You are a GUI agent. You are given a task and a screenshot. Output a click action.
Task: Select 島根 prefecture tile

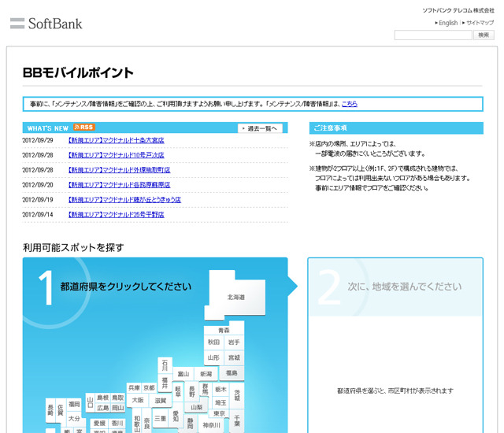point(103,398)
